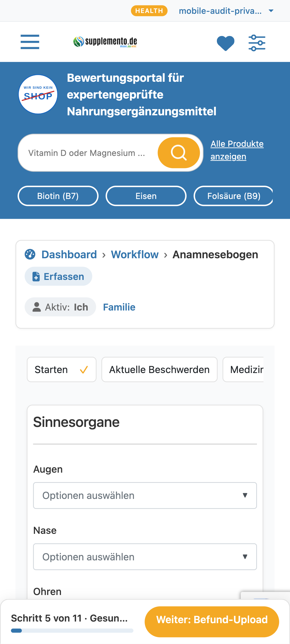Click the Dashboard gauge icon
Image resolution: width=290 pixels, height=644 pixels.
(30, 254)
